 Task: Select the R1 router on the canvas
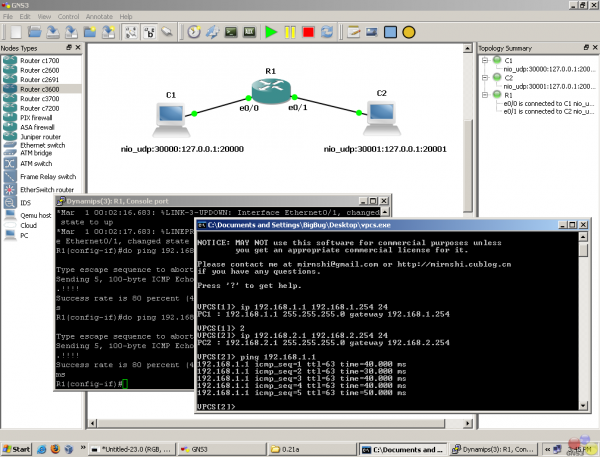click(x=269, y=93)
